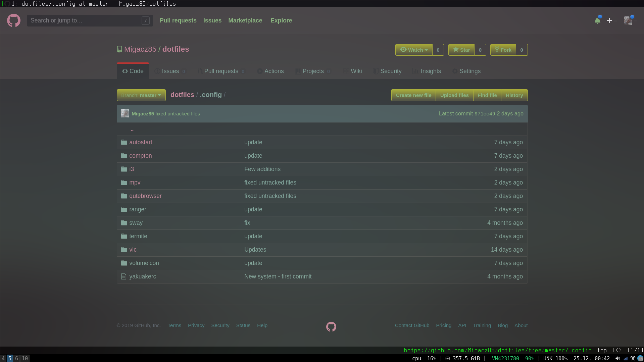Click the Star count number
Screen dimensions: 644x362
[480, 50]
